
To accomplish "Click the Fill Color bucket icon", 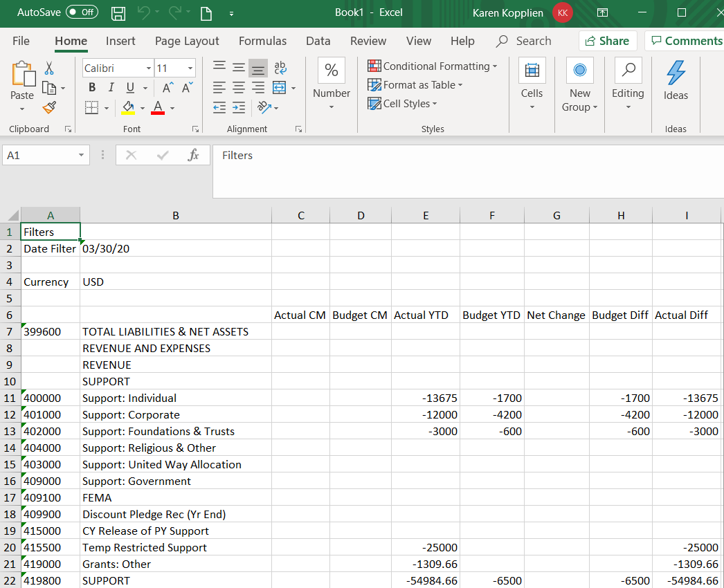I will pos(128,107).
